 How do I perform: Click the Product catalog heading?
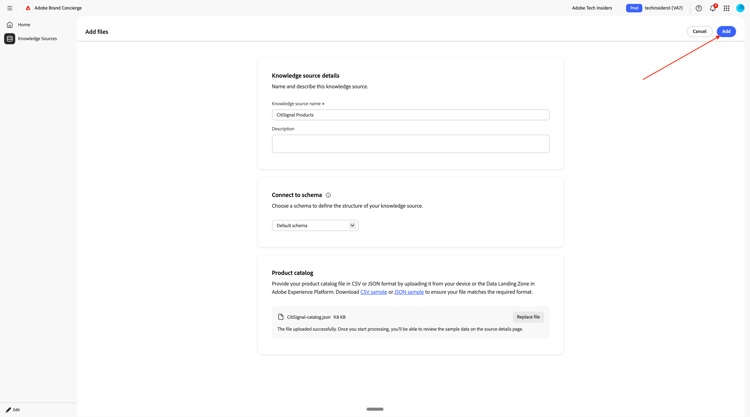292,273
